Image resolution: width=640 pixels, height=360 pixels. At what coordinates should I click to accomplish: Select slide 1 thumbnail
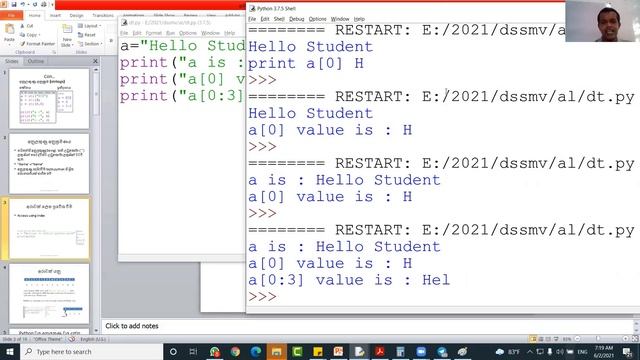(49, 98)
